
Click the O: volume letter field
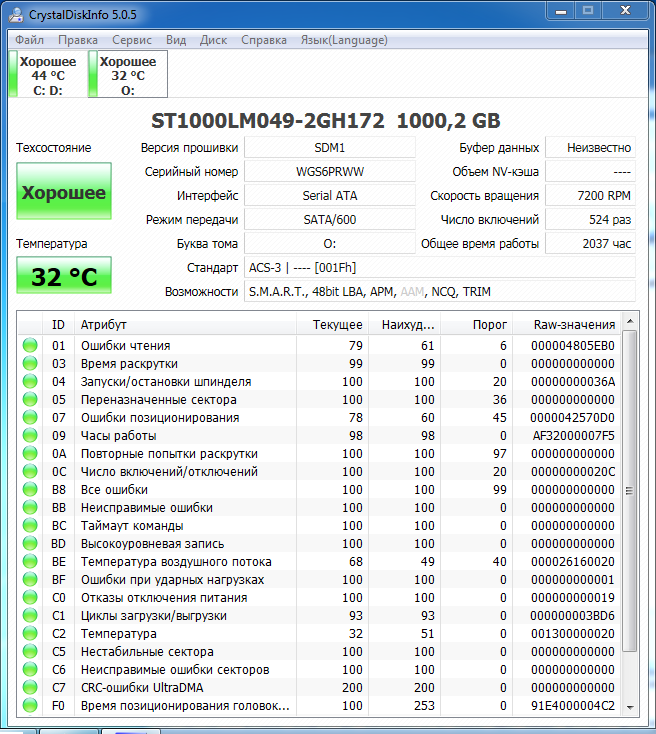coord(330,243)
